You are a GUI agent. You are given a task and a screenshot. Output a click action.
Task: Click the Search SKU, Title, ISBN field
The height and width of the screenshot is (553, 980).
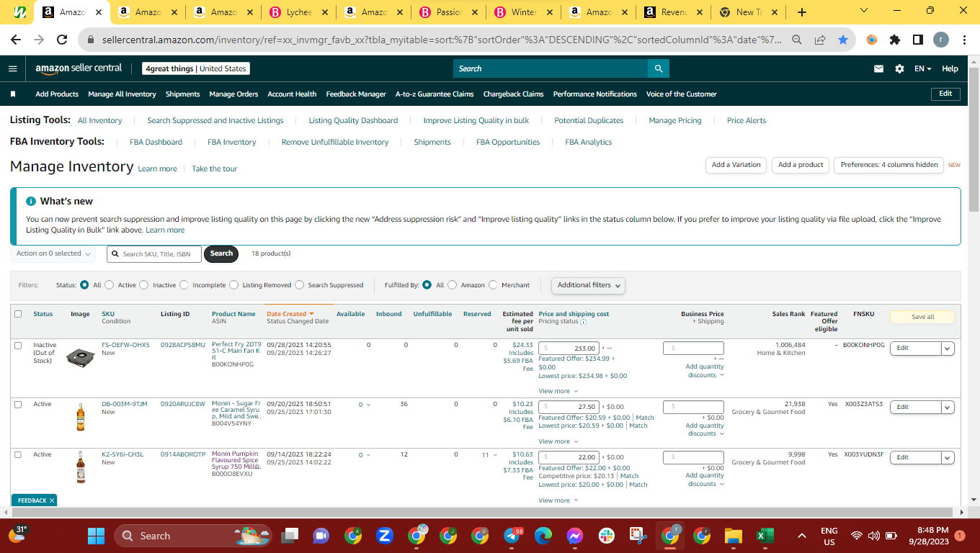[154, 253]
